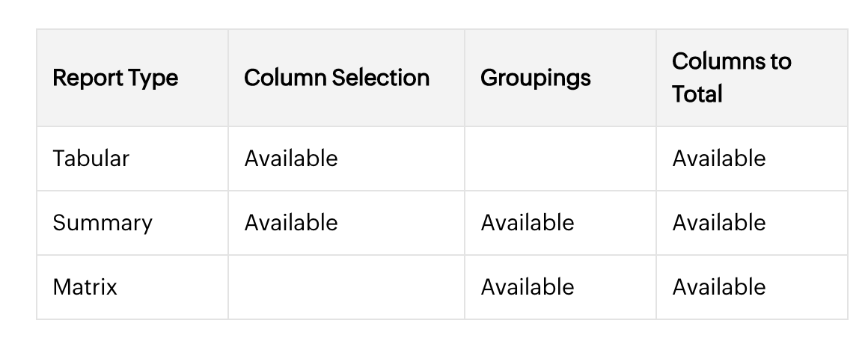The image size is (868, 341).
Task: Select the Matrix row label
Action: coord(85,287)
